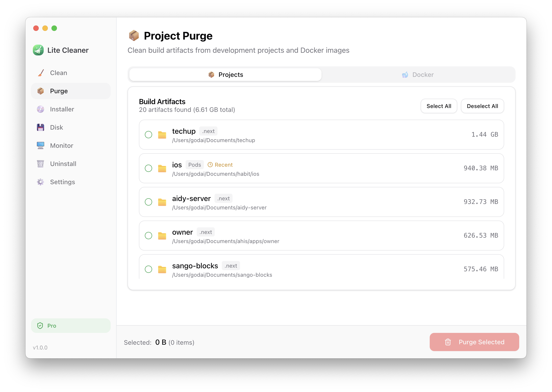Click the Lite Cleaner app logo
552x392 pixels.
tap(38, 50)
